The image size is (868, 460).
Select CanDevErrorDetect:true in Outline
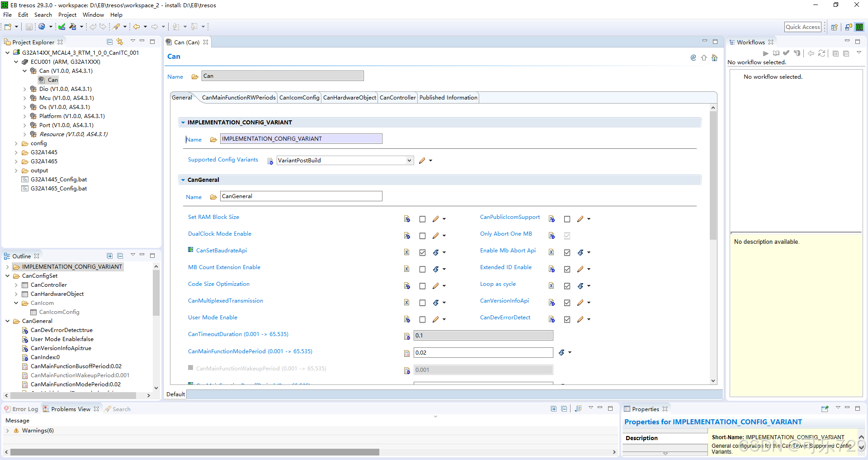(x=61, y=330)
